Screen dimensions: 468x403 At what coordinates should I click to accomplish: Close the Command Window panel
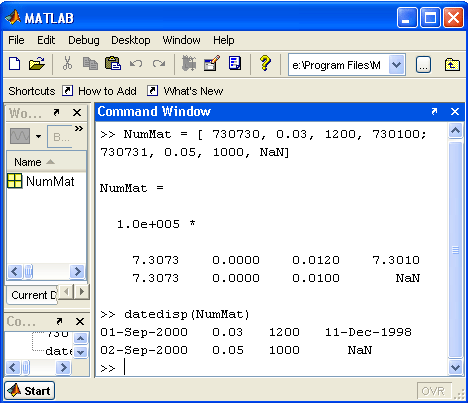pos(455,111)
